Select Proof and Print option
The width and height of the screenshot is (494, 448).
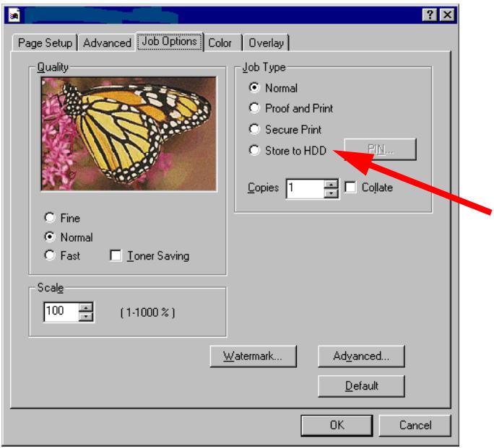click(x=254, y=108)
